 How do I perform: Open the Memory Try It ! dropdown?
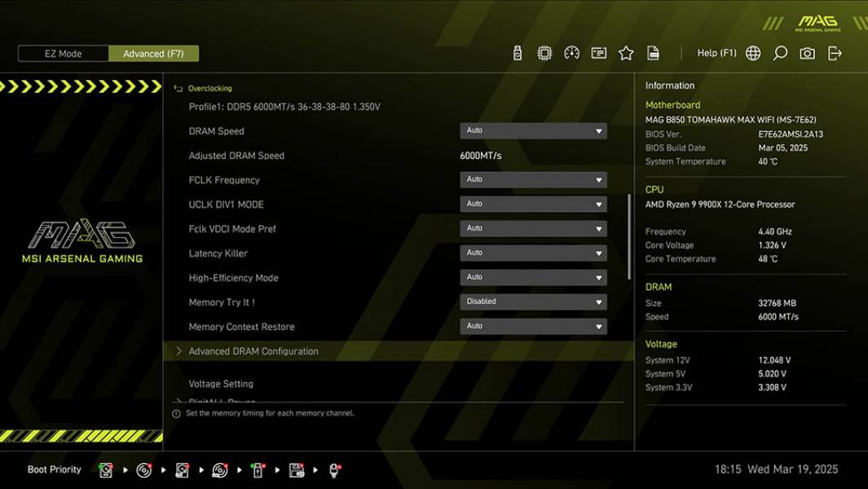tap(533, 302)
